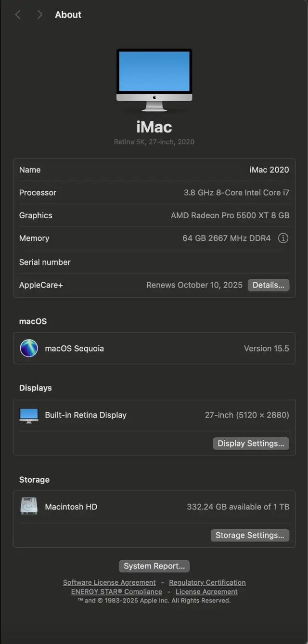This screenshot has width=308, height=644.
Task: Click the back navigation chevron
Action: (18, 15)
